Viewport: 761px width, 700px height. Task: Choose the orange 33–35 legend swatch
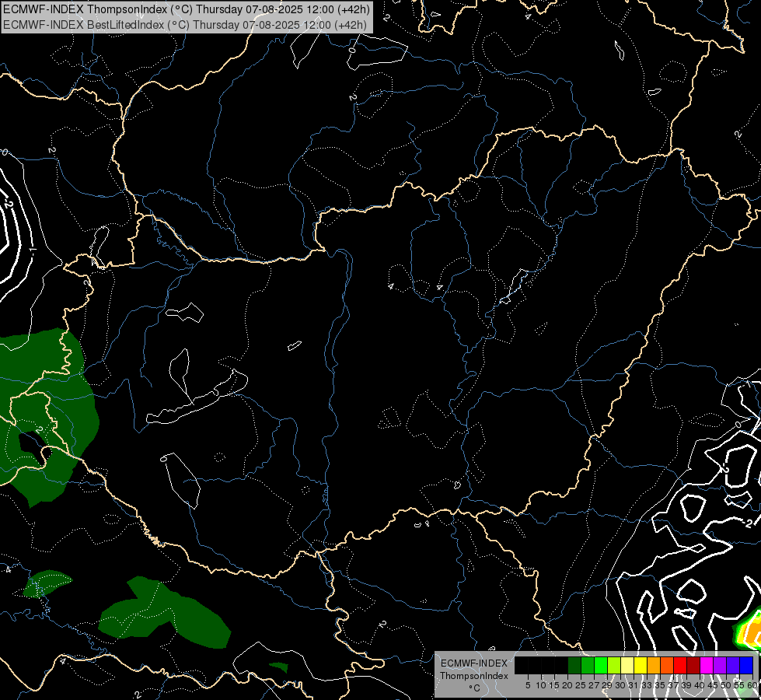click(x=654, y=665)
